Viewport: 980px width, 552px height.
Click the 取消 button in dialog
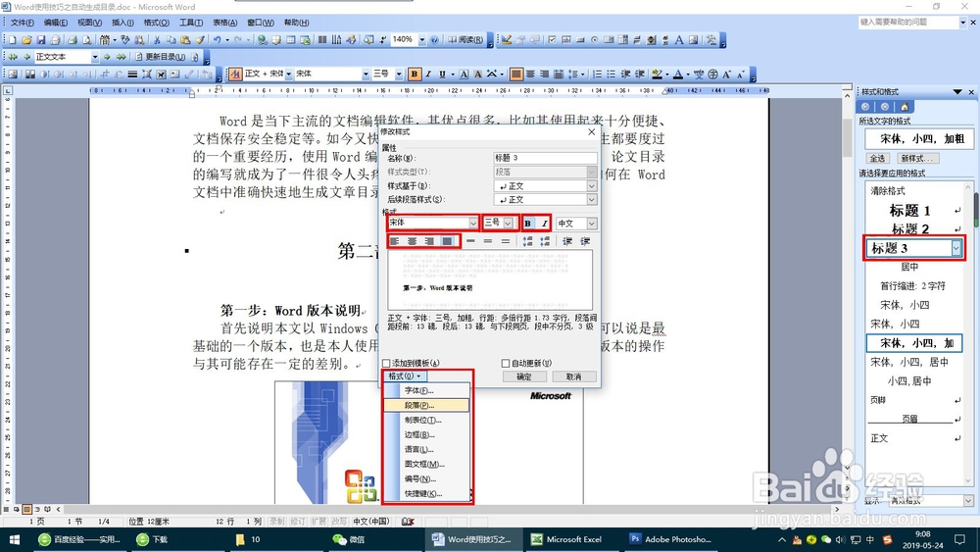[573, 376]
